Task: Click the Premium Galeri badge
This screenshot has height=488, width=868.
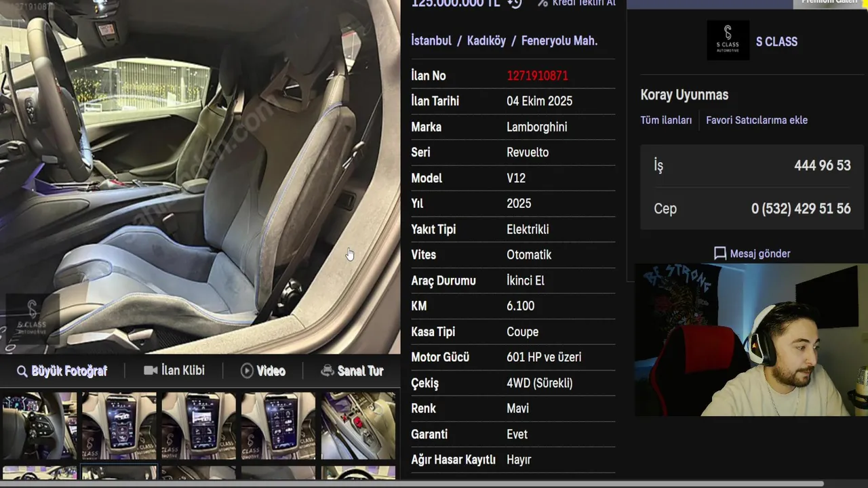Action: point(830,3)
